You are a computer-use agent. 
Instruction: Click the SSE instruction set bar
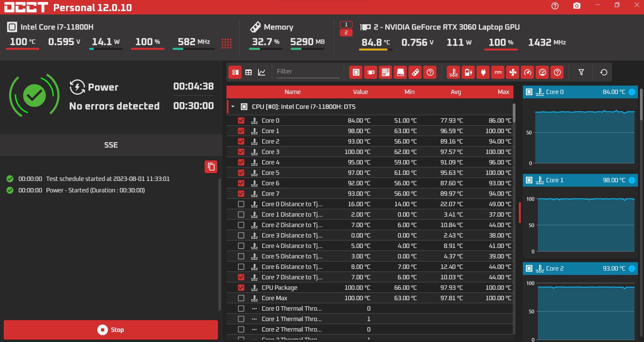(x=111, y=145)
